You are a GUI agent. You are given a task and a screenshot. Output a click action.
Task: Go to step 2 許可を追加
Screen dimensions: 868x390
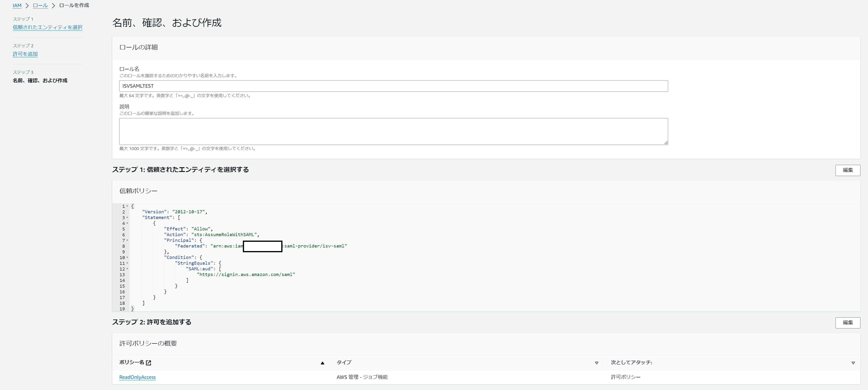25,54
